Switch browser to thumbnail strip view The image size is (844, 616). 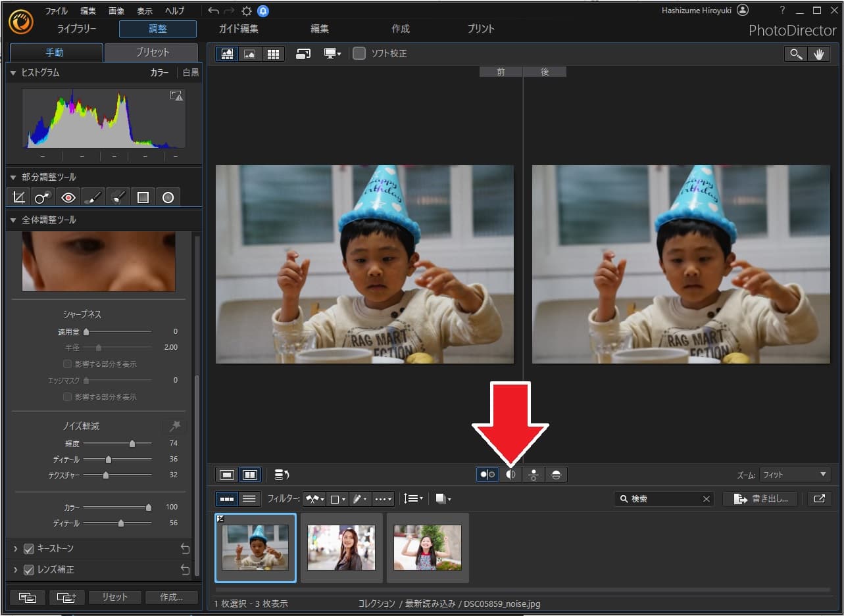(x=227, y=499)
